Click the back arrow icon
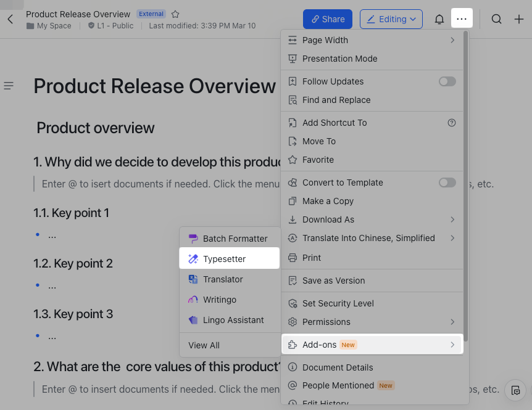 (10, 19)
